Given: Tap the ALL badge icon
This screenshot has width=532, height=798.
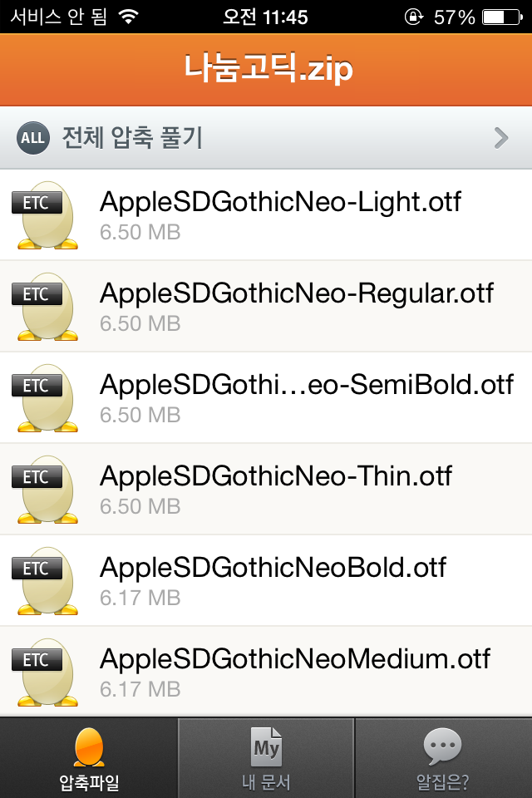Looking at the screenshot, I should 33,138.
